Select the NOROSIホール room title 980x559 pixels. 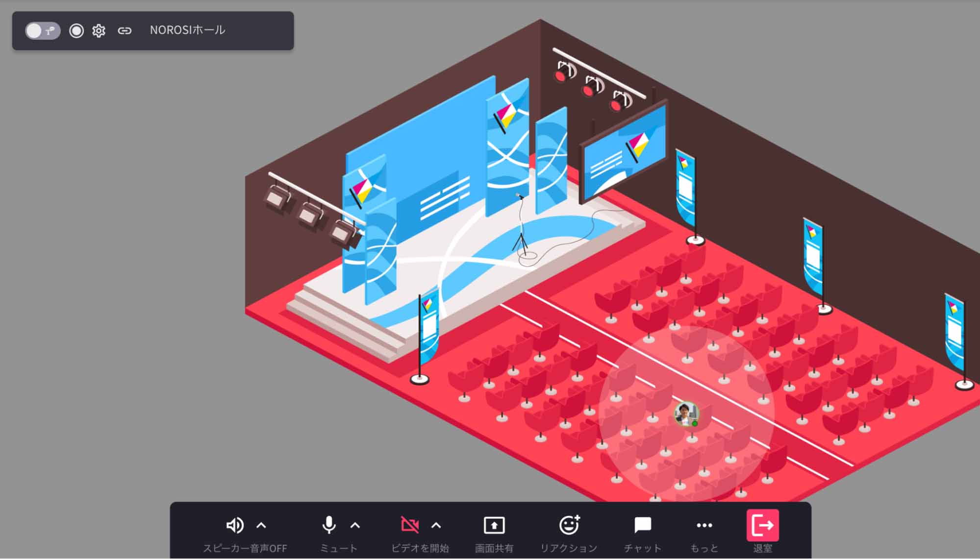click(188, 29)
